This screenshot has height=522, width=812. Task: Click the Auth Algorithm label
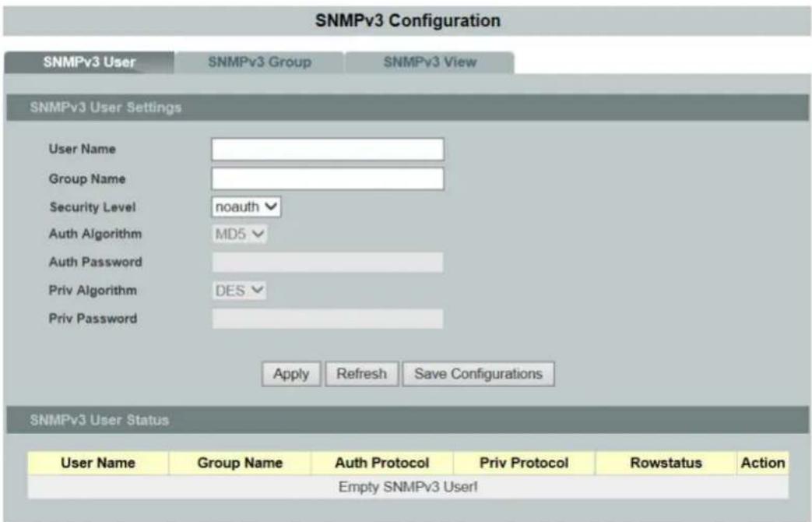point(95,235)
